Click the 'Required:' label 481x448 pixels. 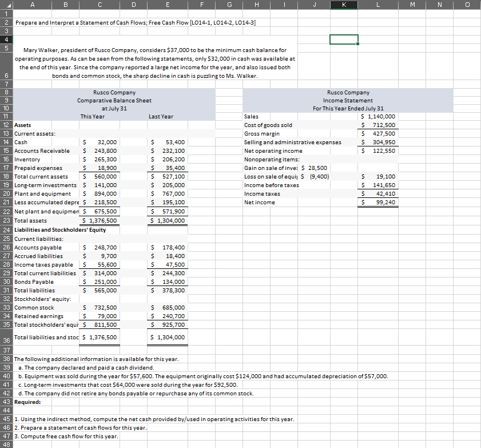(27, 402)
